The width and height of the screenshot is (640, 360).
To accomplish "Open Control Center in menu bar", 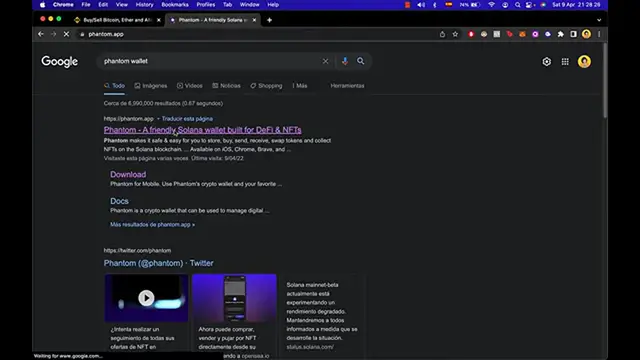I will coord(530,5).
